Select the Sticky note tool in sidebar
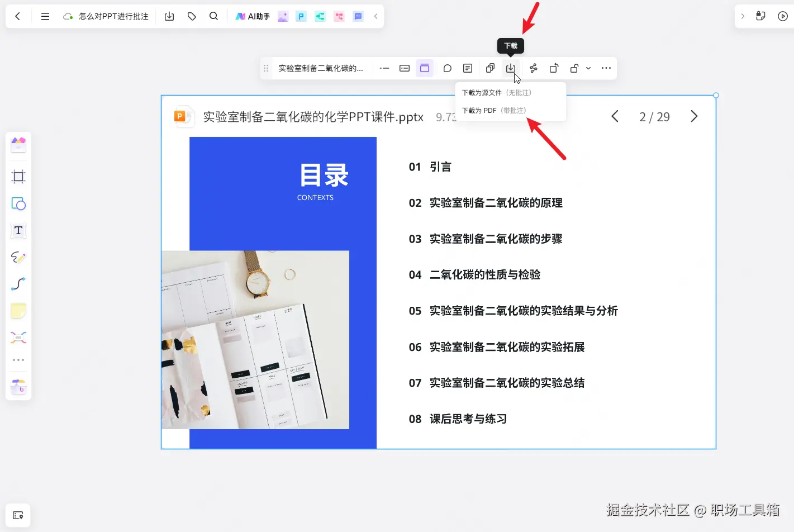 tap(18, 311)
